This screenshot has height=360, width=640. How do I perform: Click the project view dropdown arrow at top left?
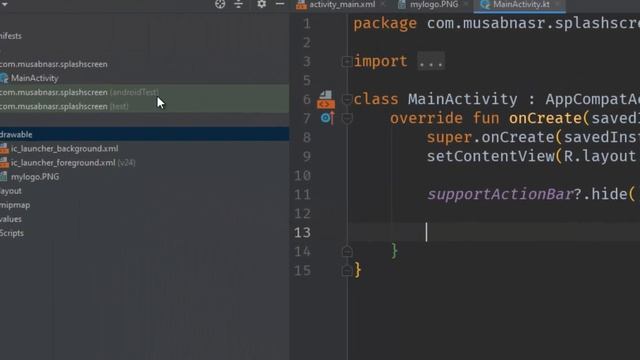click(x=4, y=4)
